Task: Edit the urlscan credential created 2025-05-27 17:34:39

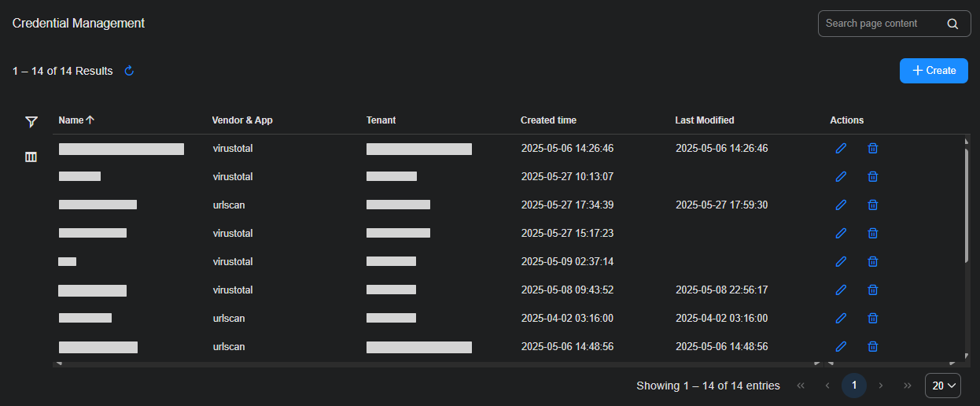Action: 841,205
